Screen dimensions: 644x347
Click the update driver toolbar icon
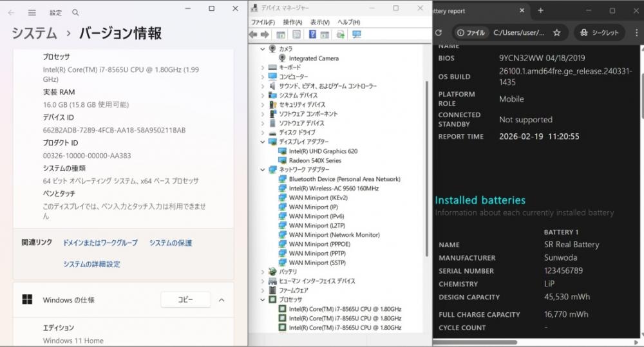click(x=340, y=35)
